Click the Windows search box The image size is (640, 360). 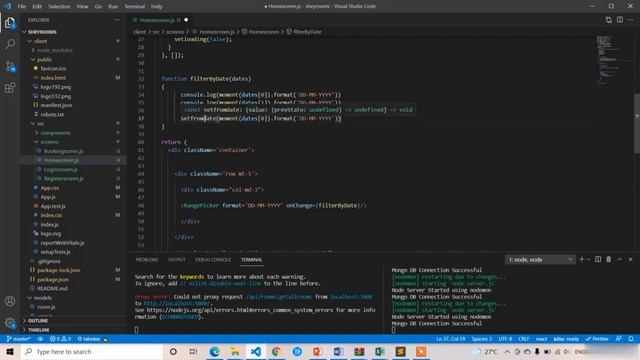pyautogui.click(x=92, y=351)
